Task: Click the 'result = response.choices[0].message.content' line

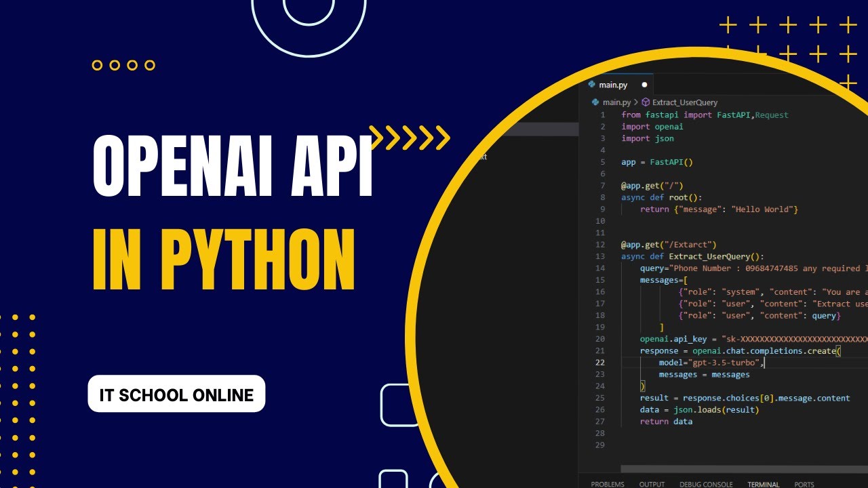Action: (745, 398)
